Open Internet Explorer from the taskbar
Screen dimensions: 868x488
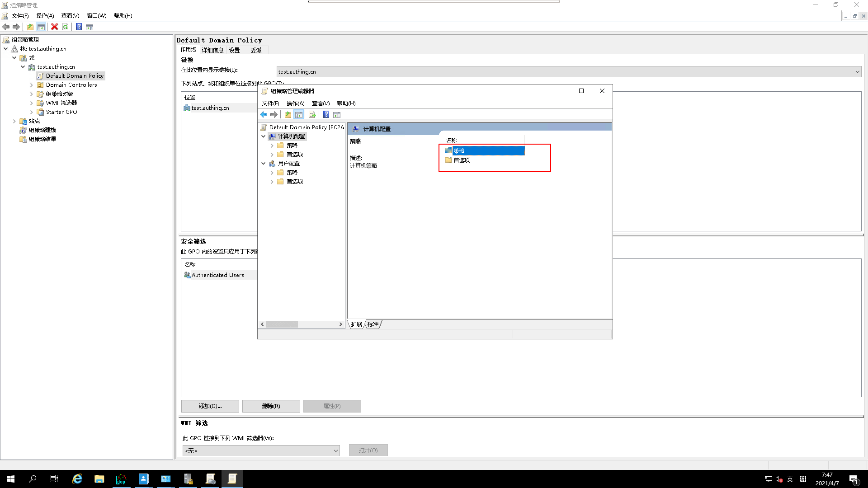77,479
